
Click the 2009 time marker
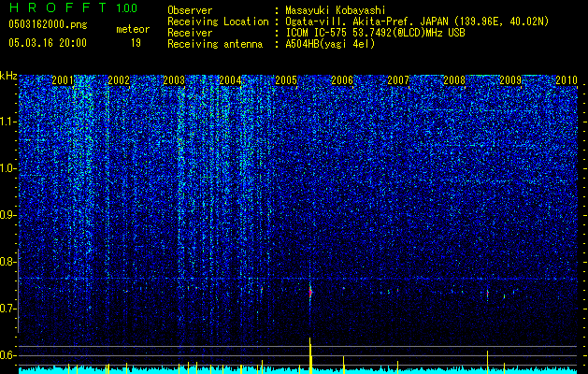(x=510, y=79)
